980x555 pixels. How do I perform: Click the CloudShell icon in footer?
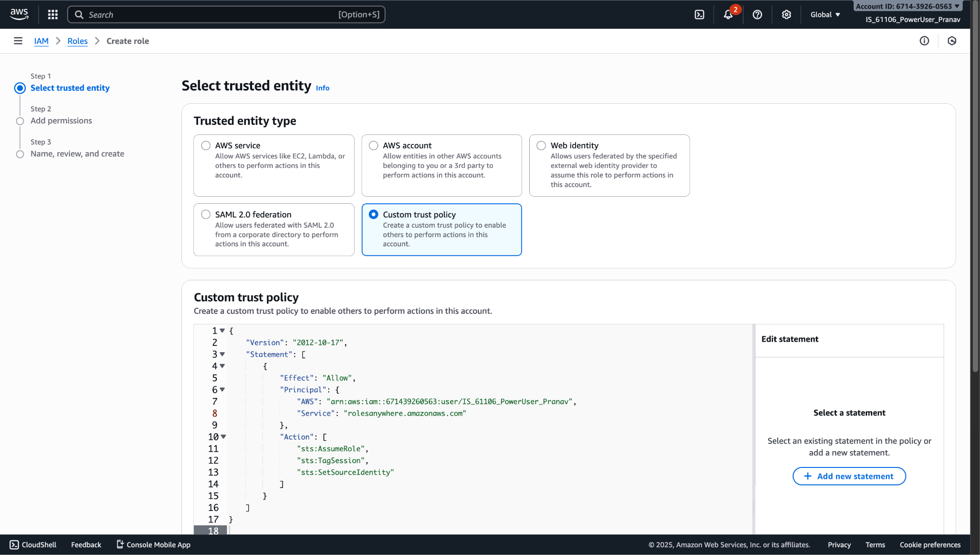[14, 545]
